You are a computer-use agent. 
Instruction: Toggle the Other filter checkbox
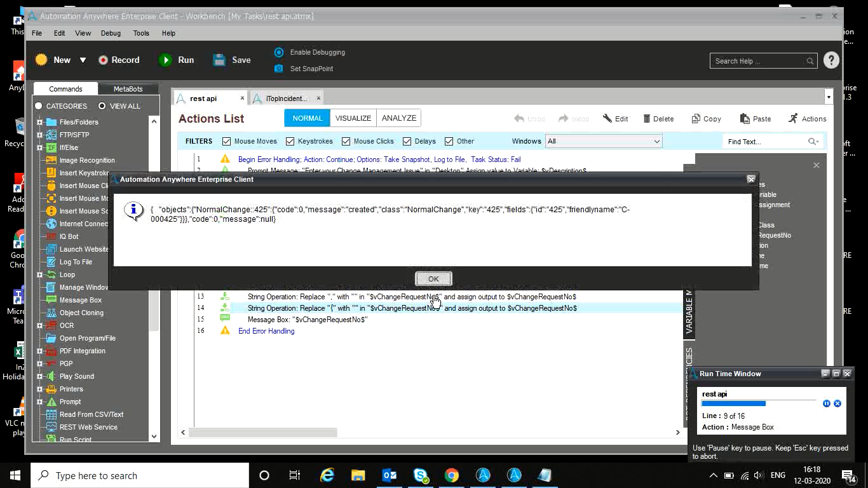449,141
